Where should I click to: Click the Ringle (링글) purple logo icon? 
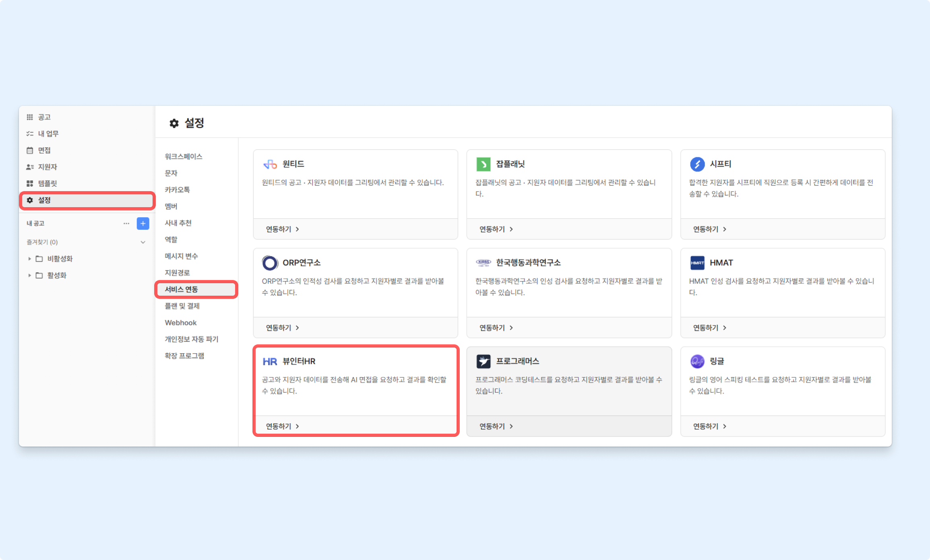tap(697, 361)
